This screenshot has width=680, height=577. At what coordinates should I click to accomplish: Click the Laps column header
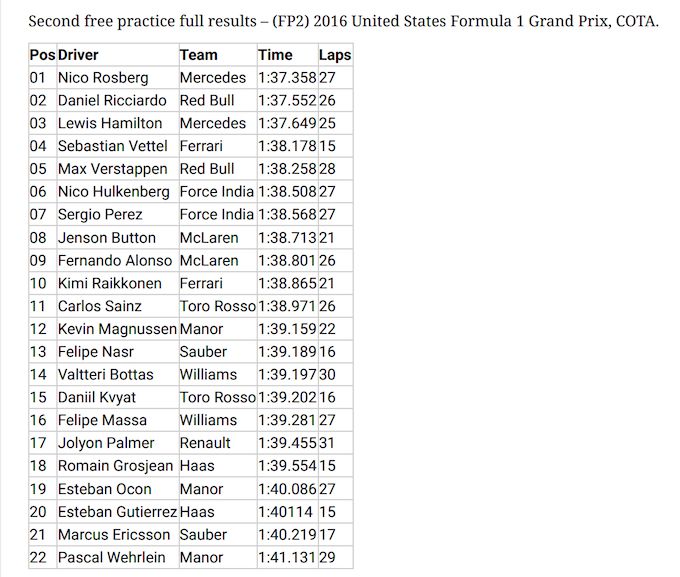pyautogui.click(x=334, y=55)
